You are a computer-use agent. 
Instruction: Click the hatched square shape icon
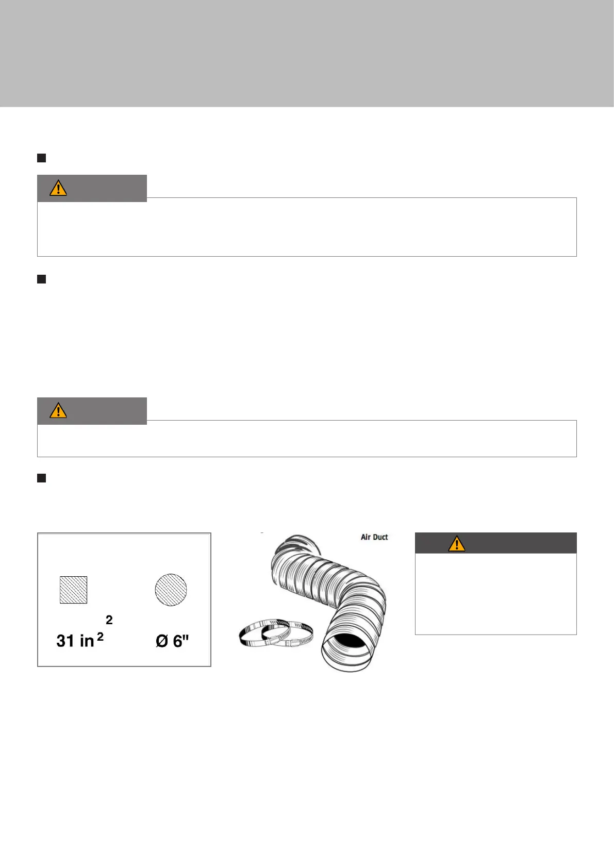point(73,590)
